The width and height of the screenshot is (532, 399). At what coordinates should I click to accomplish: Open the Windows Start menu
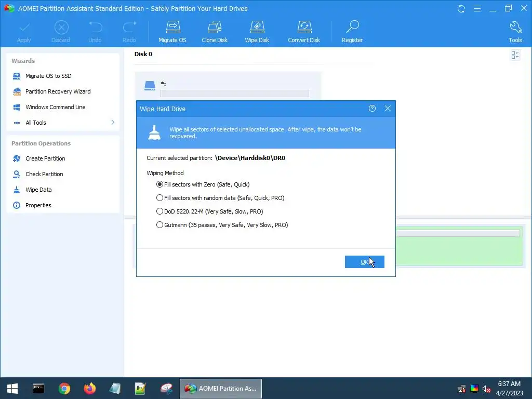(x=12, y=389)
